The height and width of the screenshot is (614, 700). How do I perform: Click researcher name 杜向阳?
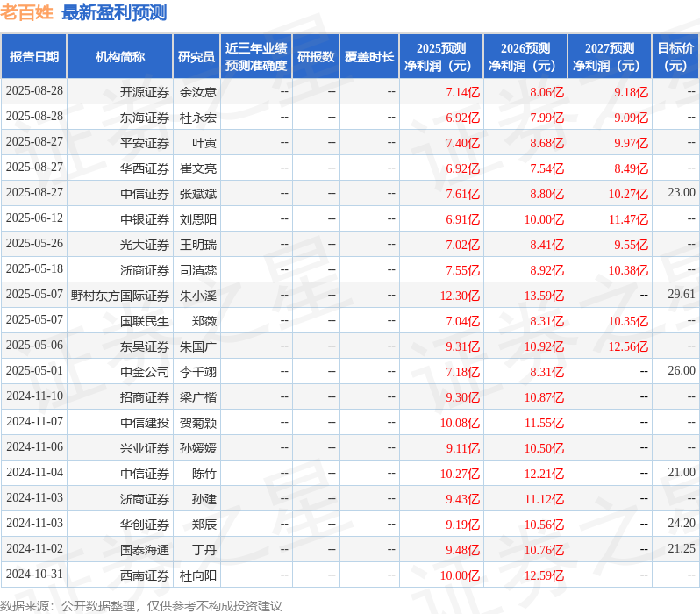(x=198, y=575)
